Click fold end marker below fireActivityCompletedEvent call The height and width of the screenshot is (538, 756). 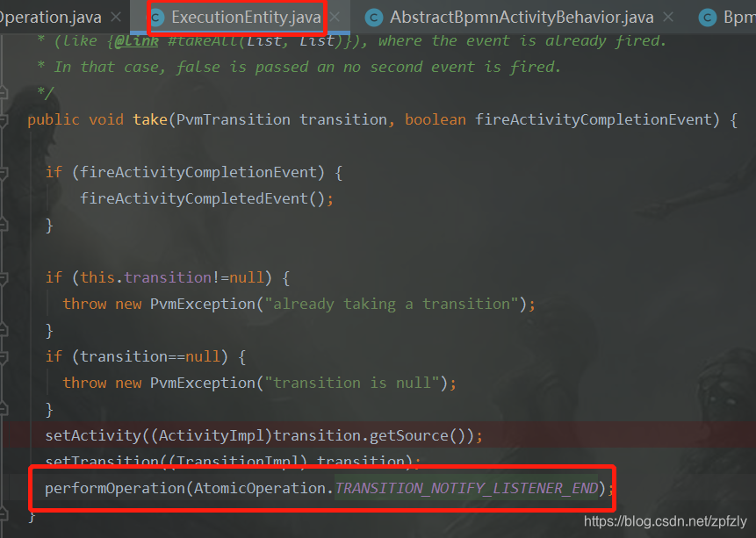[x=4, y=224]
